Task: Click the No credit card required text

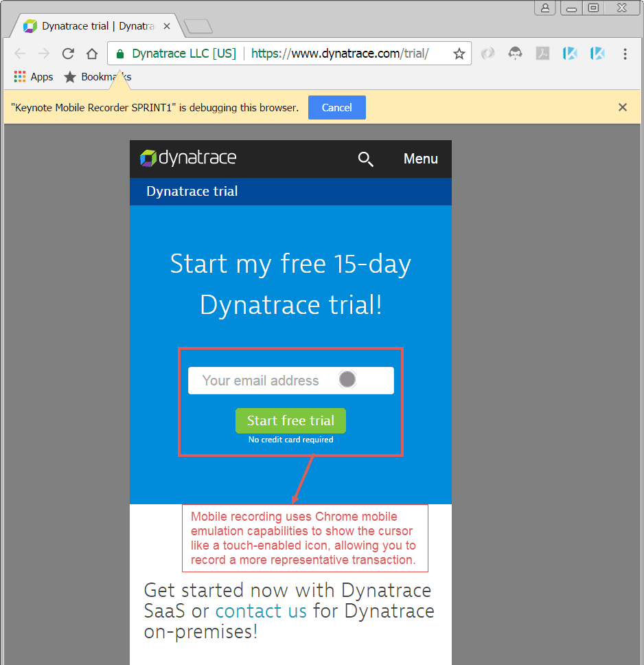Action: (291, 440)
